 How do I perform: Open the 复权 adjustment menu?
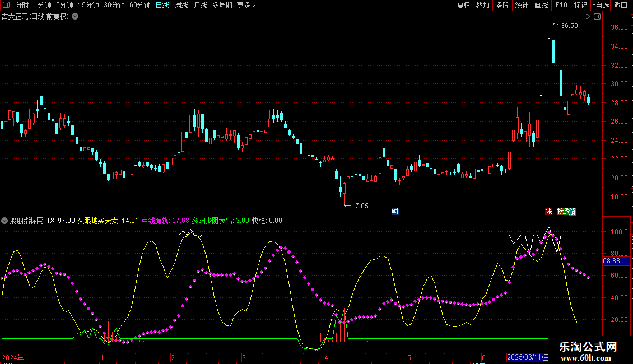click(x=463, y=5)
